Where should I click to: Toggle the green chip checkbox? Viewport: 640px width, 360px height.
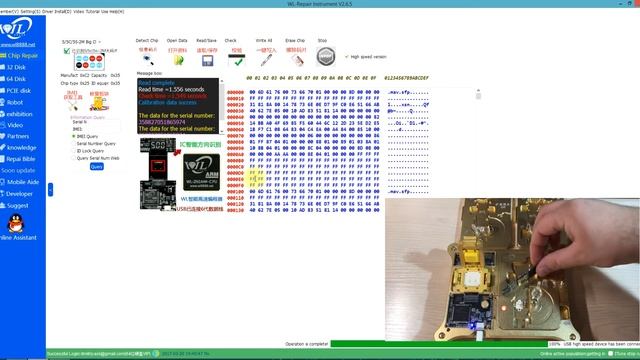[67, 51]
